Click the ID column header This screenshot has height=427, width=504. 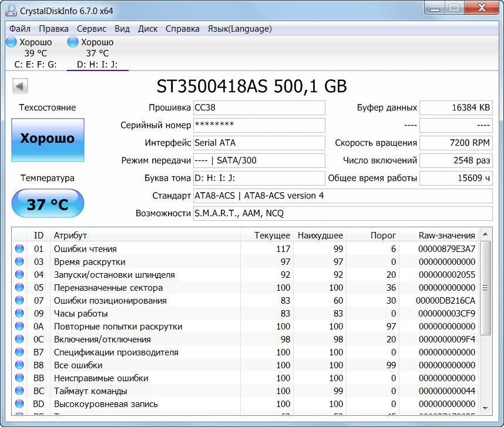tap(39, 236)
